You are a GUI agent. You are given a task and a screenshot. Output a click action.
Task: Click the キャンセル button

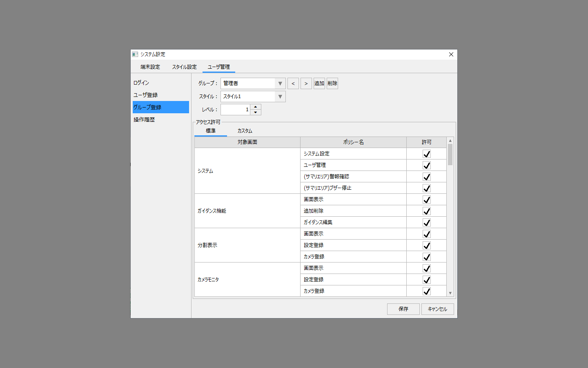coord(437,309)
